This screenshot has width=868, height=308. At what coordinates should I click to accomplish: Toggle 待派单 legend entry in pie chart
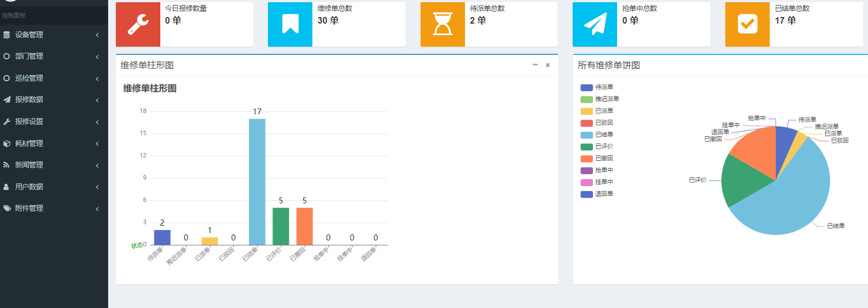pyautogui.click(x=597, y=87)
